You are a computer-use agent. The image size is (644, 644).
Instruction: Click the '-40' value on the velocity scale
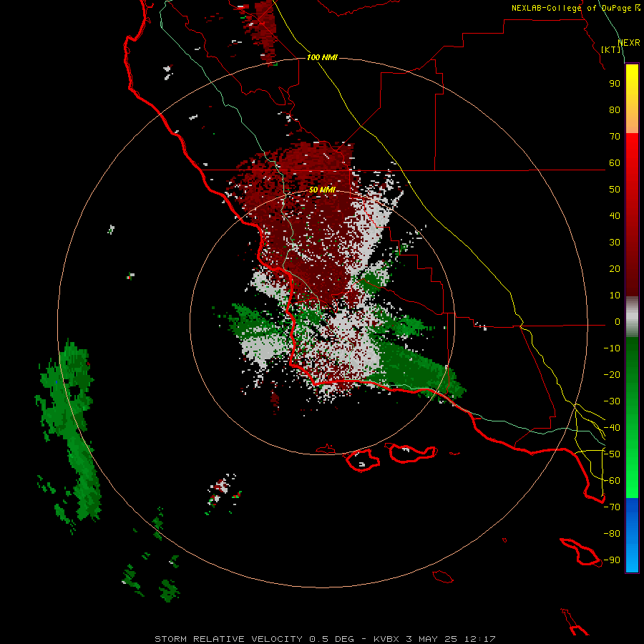click(612, 428)
